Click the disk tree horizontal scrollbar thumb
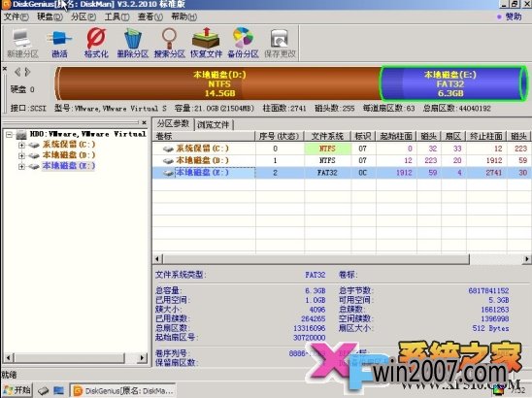This screenshot has height=398, width=532. click(x=70, y=357)
